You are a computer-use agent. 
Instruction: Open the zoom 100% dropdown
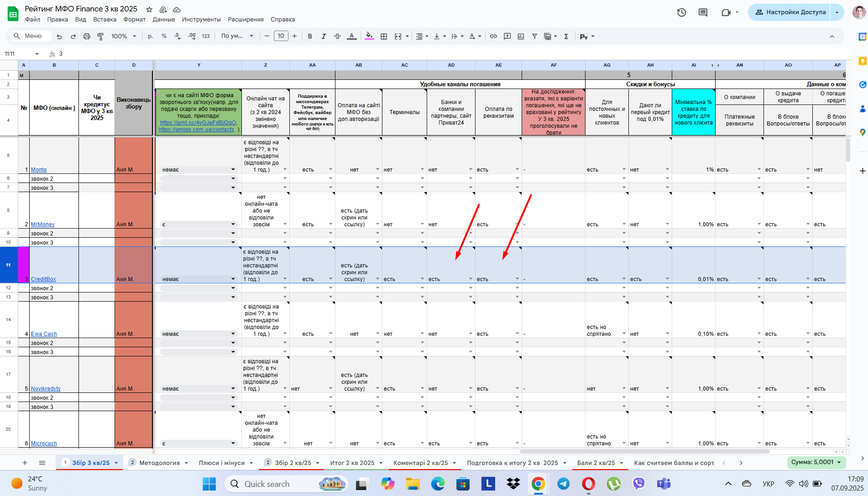pyautogui.click(x=124, y=37)
